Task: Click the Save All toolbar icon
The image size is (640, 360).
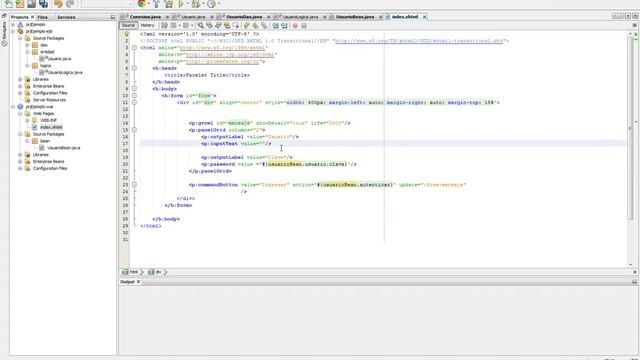Action: [43, 4]
